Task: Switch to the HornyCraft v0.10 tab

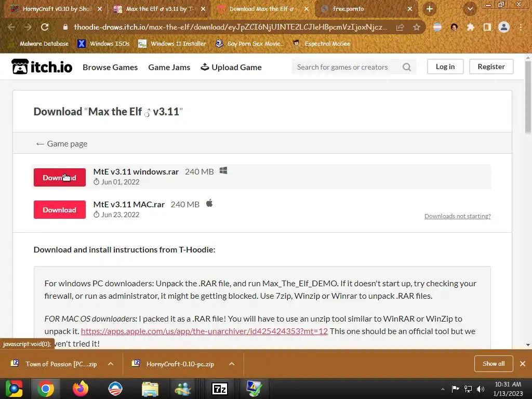Action: 56,9
